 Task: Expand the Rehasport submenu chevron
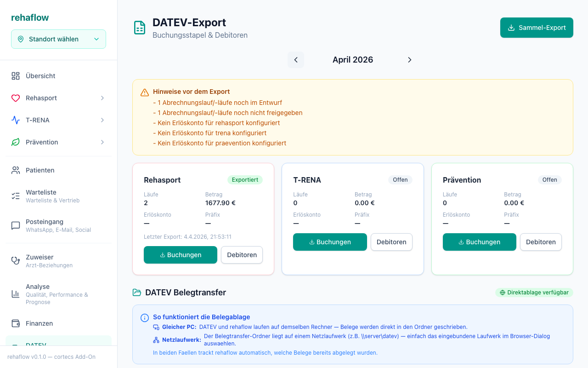click(102, 98)
